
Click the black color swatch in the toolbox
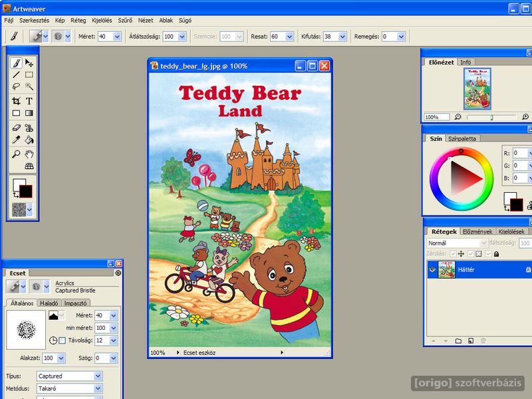point(26,191)
